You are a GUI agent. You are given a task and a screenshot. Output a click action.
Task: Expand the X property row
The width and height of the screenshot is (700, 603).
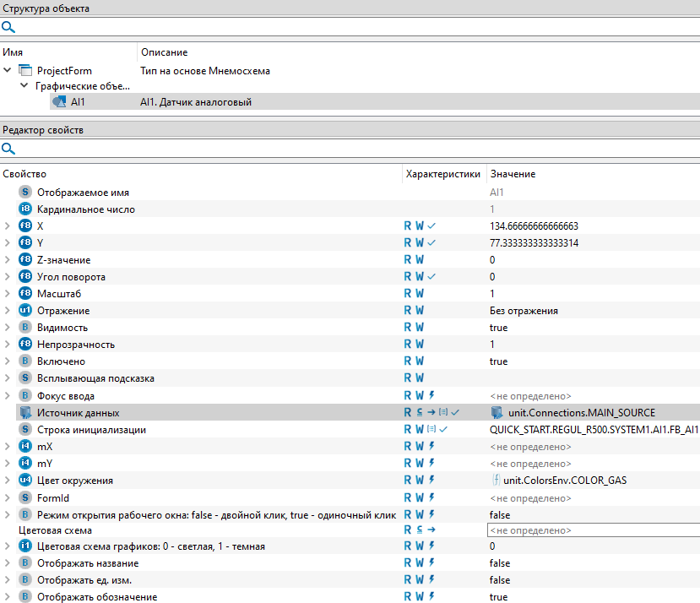[x=8, y=226]
